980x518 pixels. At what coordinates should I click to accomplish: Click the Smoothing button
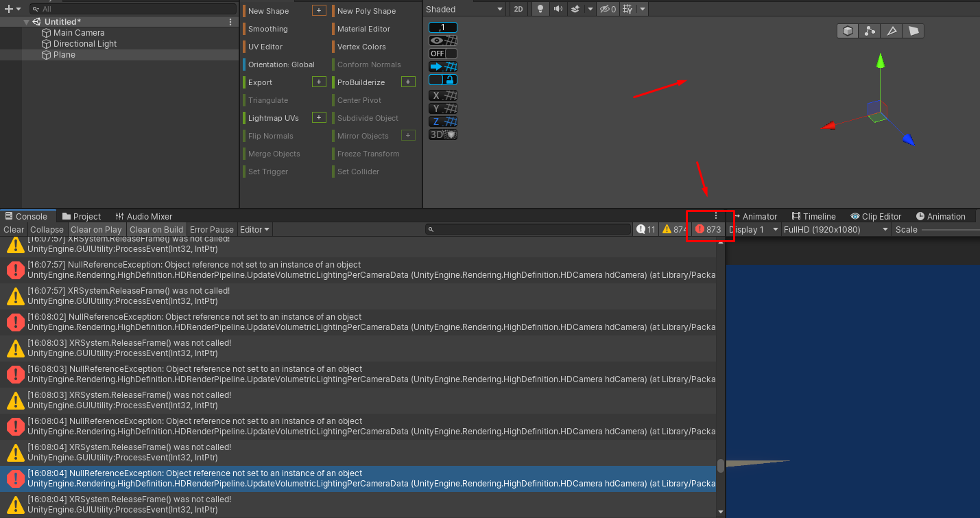click(x=284, y=28)
